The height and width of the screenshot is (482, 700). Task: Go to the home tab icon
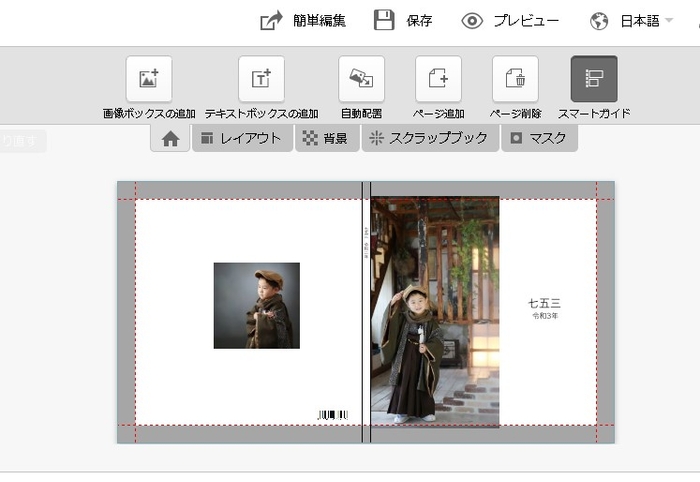tap(170, 139)
